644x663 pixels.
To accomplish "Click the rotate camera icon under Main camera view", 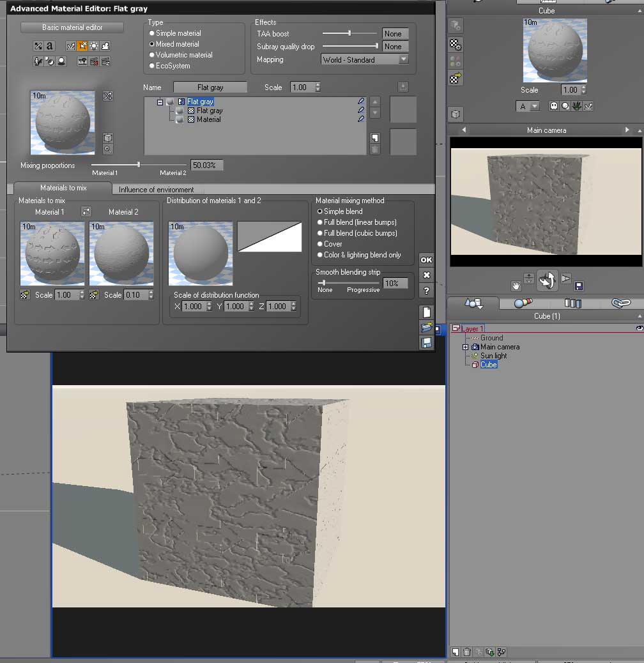I will coord(547,280).
